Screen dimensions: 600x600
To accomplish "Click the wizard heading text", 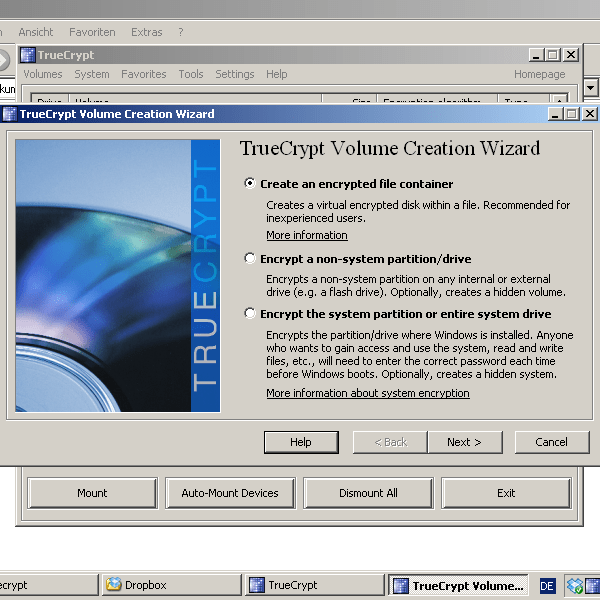I will click(x=390, y=149).
